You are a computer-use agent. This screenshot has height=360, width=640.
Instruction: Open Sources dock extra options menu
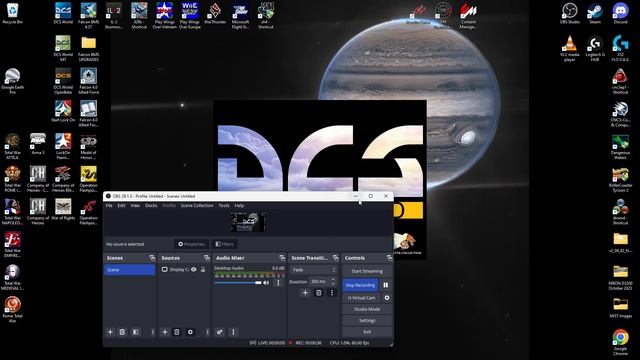click(x=207, y=332)
